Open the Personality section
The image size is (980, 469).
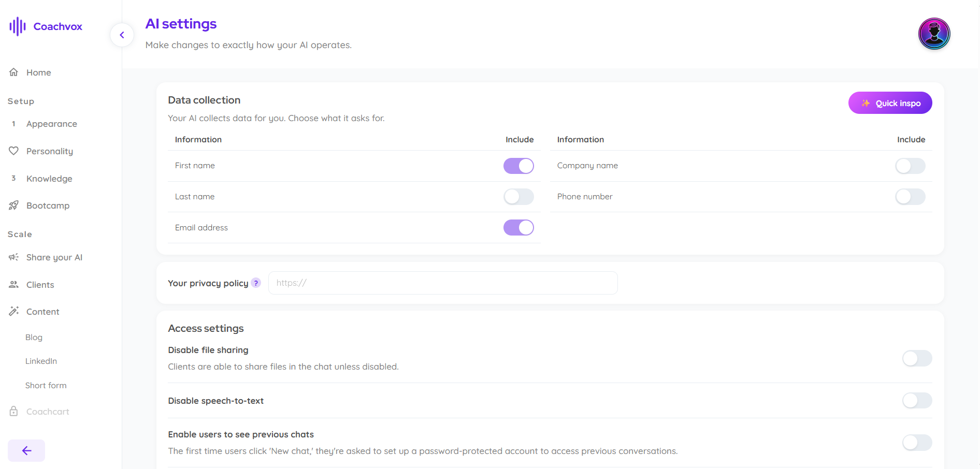tap(50, 151)
